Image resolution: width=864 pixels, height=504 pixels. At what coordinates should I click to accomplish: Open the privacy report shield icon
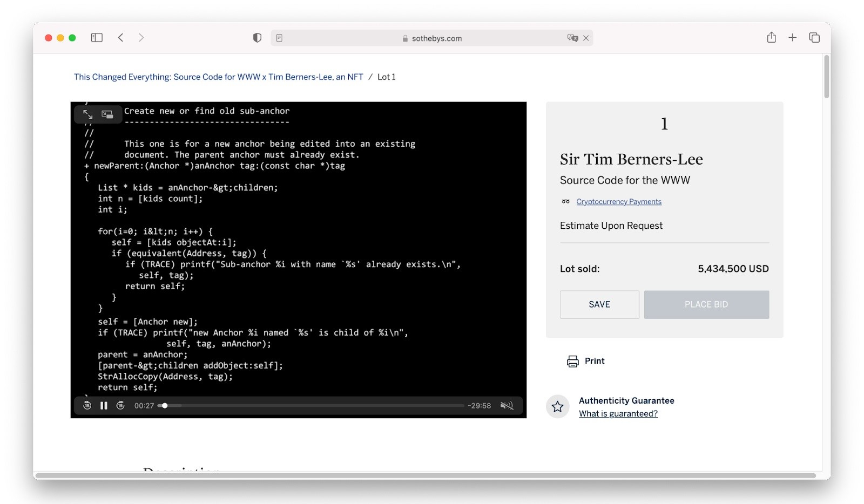click(x=257, y=38)
